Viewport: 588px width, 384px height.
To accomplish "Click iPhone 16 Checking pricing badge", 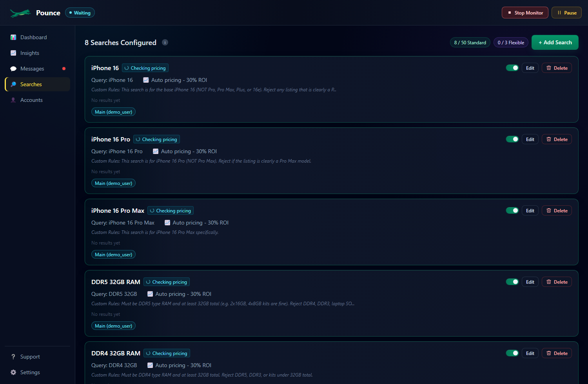I will coord(145,68).
